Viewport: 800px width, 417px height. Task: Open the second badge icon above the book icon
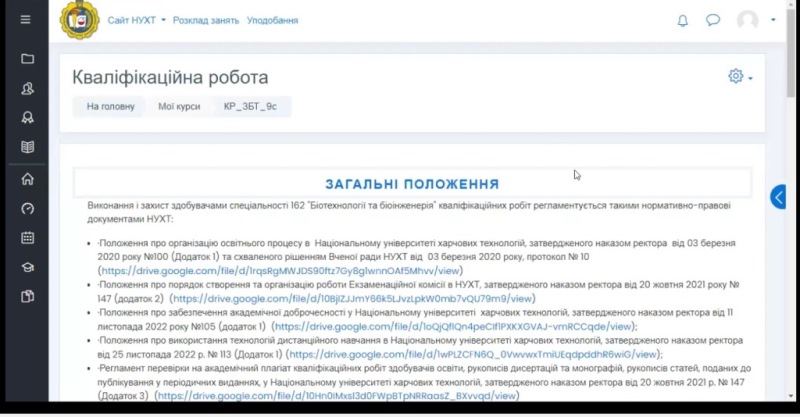[28, 117]
